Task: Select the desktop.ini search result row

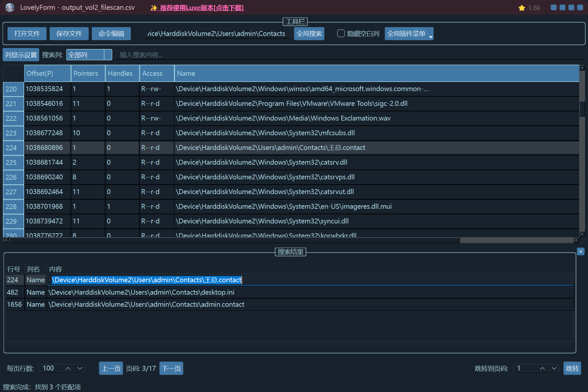Action: (x=141, y=292)
